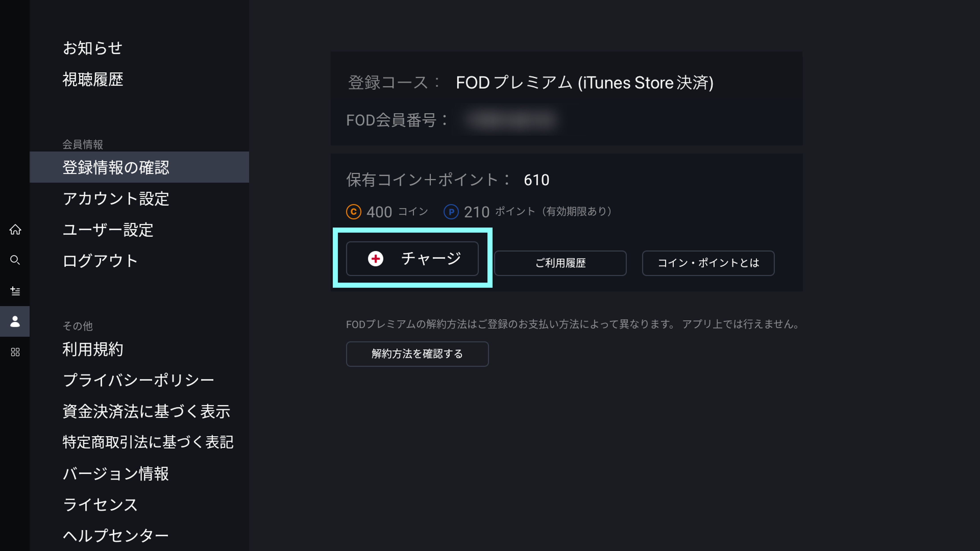The width and height of the screenshot is (980, 551).
Task: Open the grid apps icon in sidebar
Action: 15,352
